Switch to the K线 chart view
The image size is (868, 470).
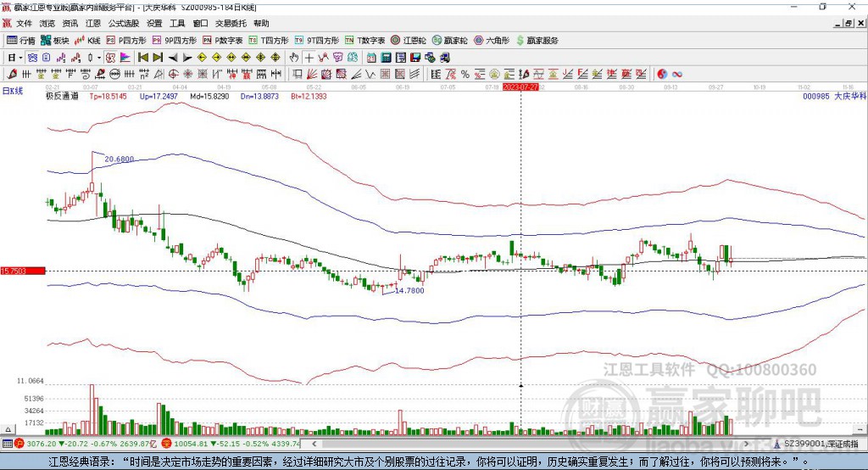pyautogui.click(x=88, y=41)
